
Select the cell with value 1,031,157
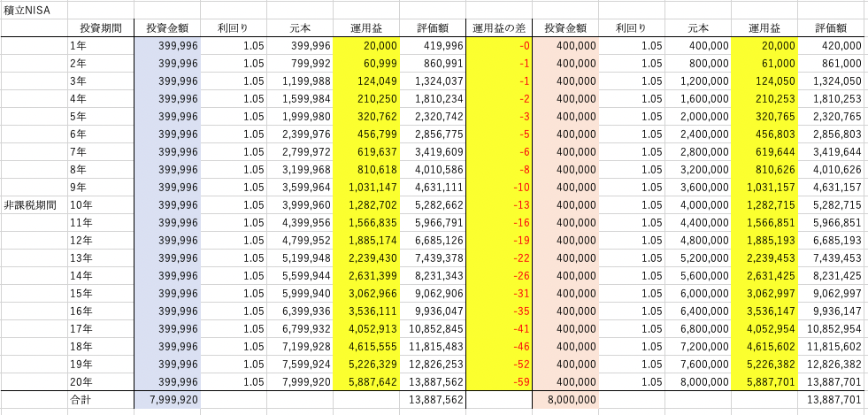(764, 187)
